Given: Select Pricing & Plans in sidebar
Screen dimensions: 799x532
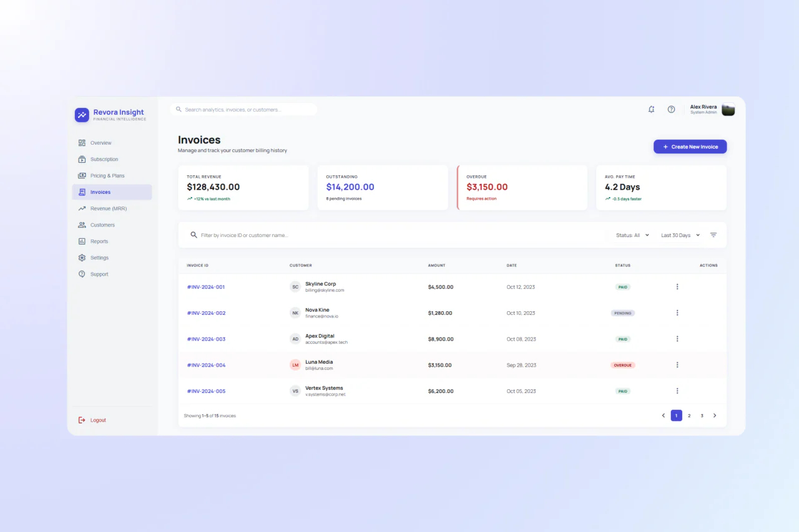Looking at the screenshot, I should pyautogui.click(x=112, y=176).
